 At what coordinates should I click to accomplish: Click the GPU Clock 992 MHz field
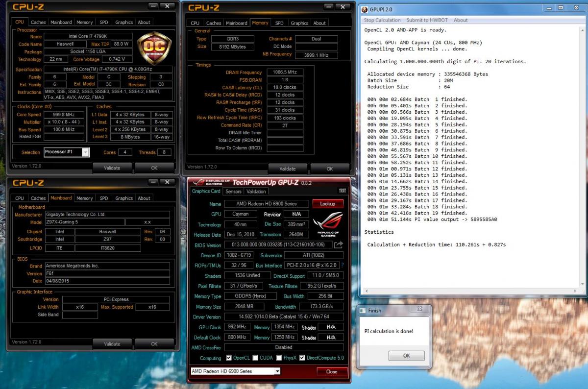point(238,327)
